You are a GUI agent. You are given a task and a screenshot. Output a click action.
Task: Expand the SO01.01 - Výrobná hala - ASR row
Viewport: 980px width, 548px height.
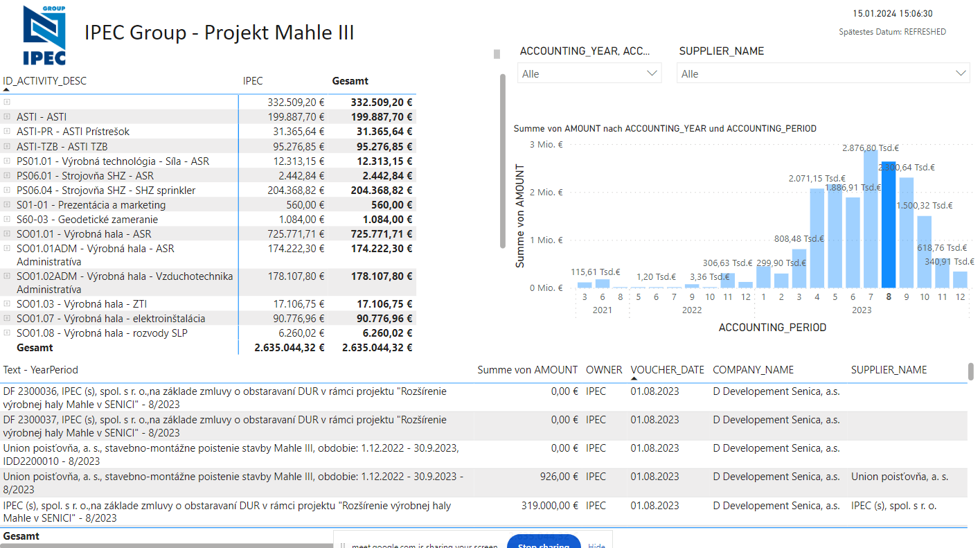7,234
